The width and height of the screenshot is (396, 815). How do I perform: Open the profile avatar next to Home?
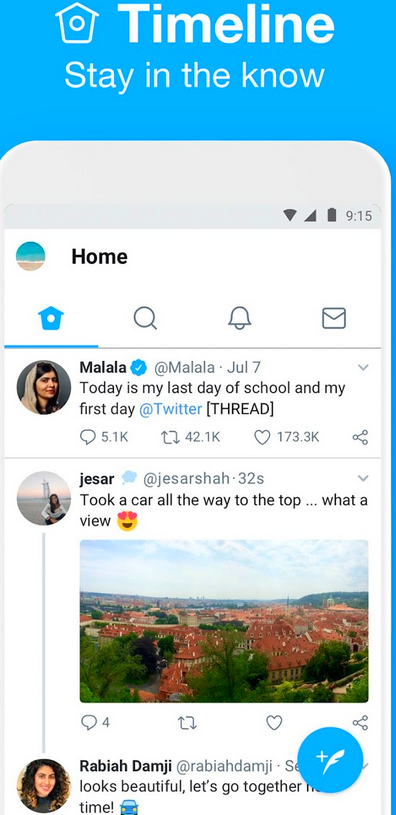pos(31,256)
